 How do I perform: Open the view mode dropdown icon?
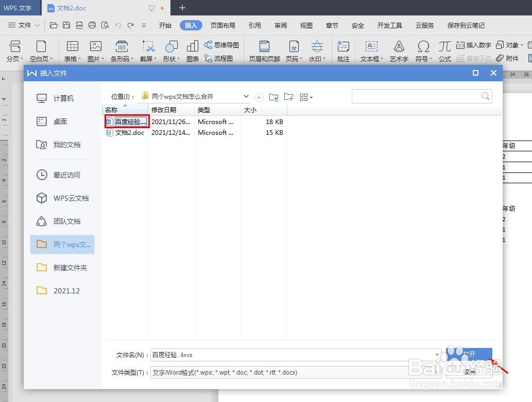click(x=306, y=97)
